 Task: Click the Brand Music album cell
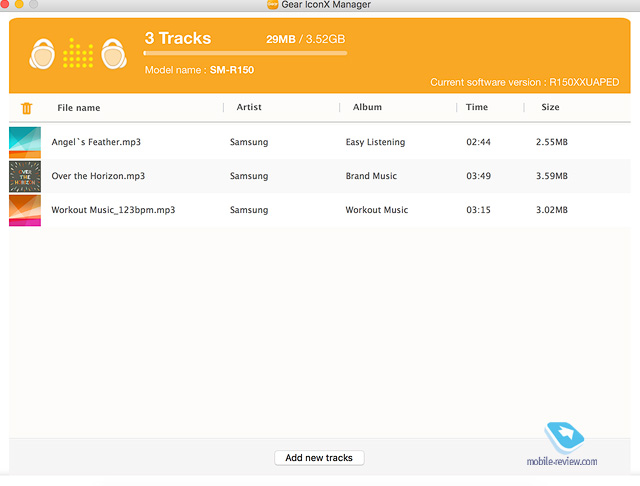(x=371, y=176)
